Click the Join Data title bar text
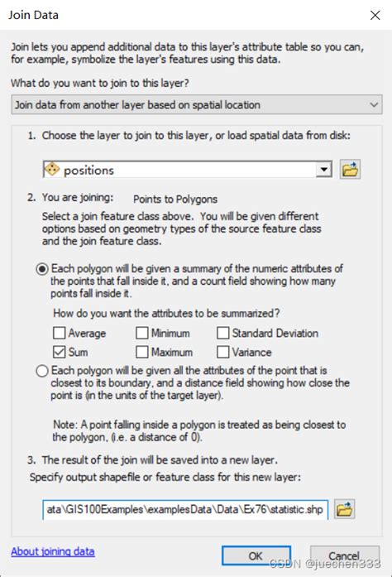Screen dimensions: 392x577 [x=33, y=15]
